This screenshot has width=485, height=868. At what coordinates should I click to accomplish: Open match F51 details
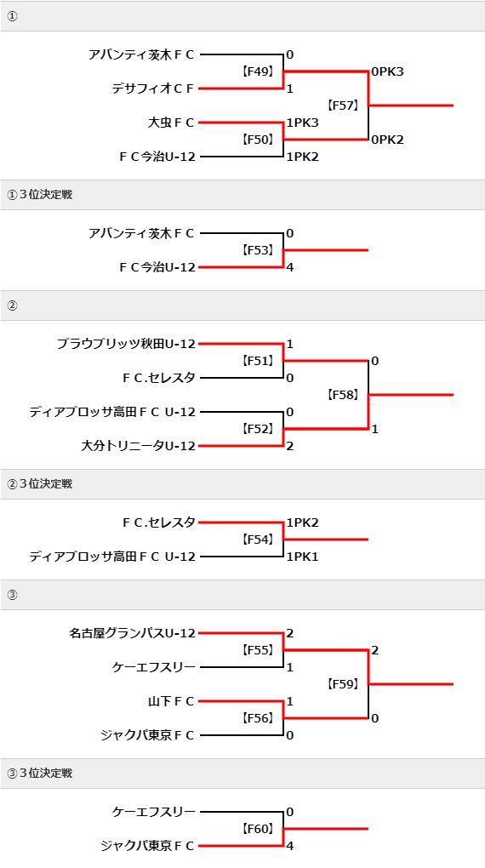[x=258, y=361]
